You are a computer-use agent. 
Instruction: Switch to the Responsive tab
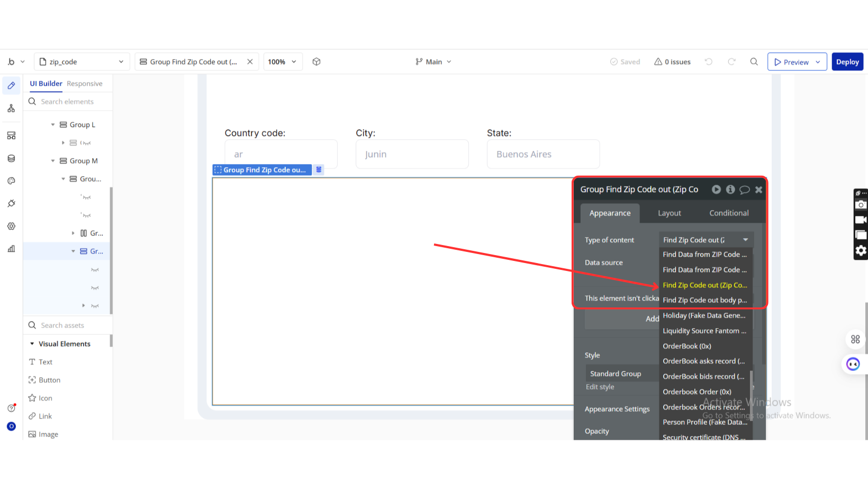pyautogui.click(x=85, y=84)
